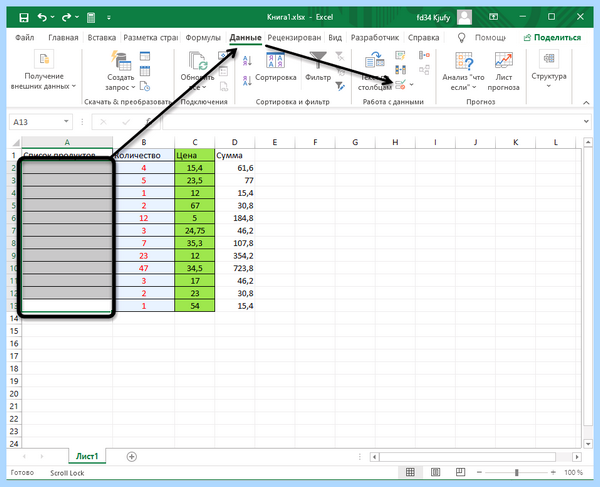Select row 17 header
This screenshot has height=487, width=600.
coord(14,356)
